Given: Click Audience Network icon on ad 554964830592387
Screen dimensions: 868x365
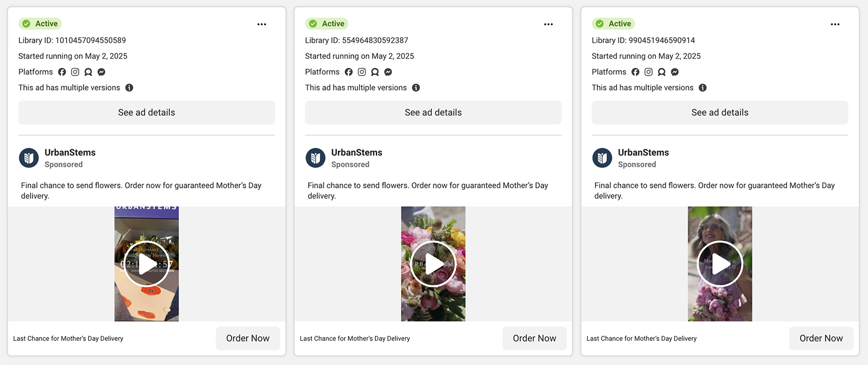Looking at the screenshot, I should (x=375, y=72).
